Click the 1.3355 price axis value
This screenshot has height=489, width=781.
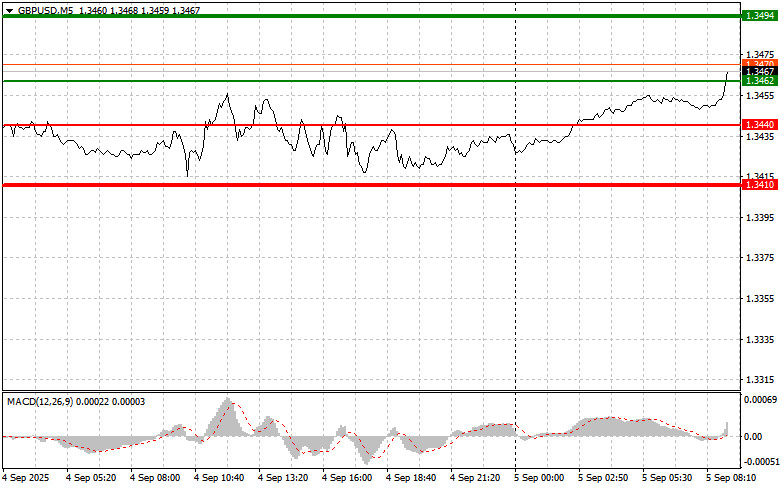[759, 299]
